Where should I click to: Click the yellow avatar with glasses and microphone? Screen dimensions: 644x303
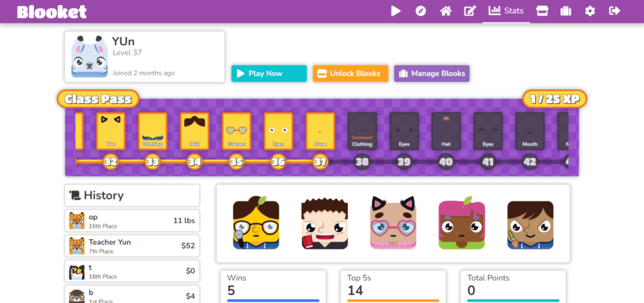click(256, 222)
